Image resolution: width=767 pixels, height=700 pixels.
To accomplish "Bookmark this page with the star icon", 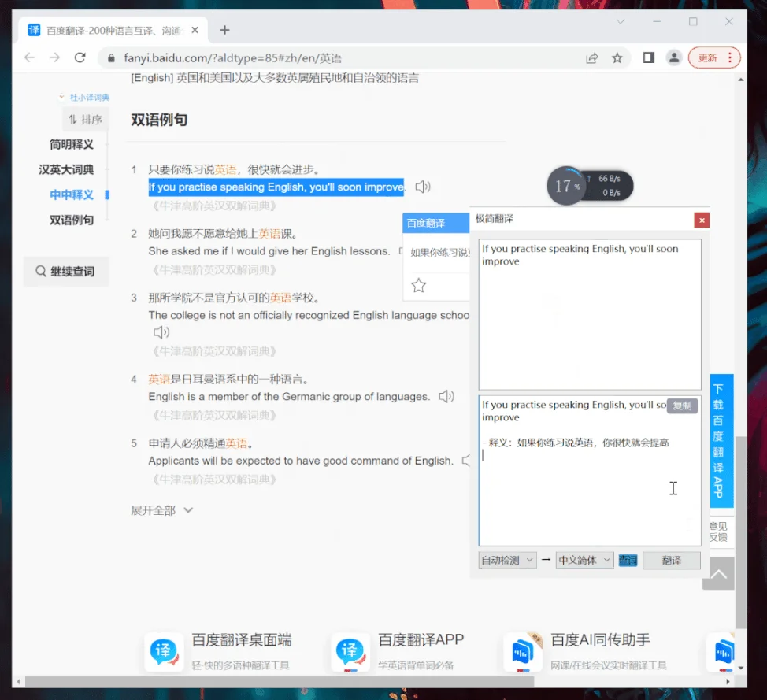I will click(617, 57).
